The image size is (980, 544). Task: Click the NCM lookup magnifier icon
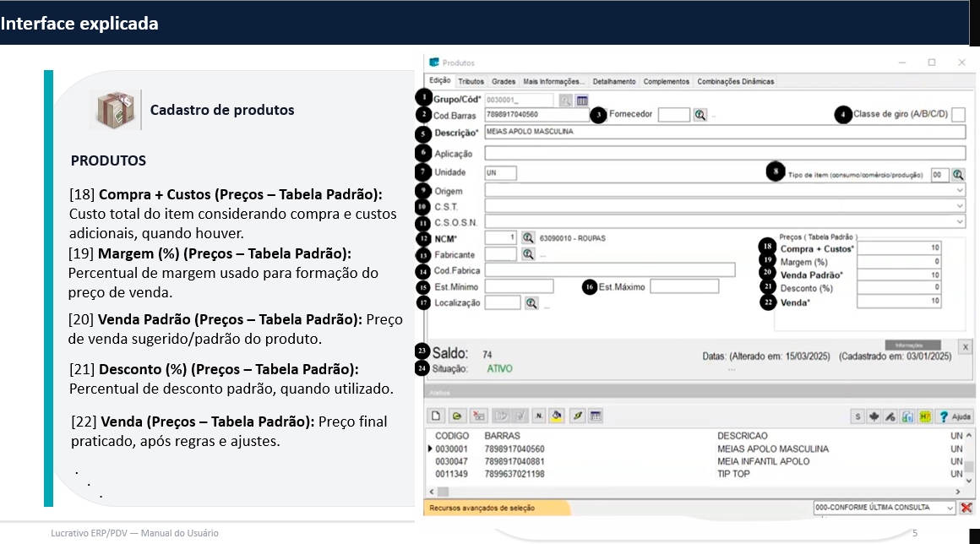[528, 238]
